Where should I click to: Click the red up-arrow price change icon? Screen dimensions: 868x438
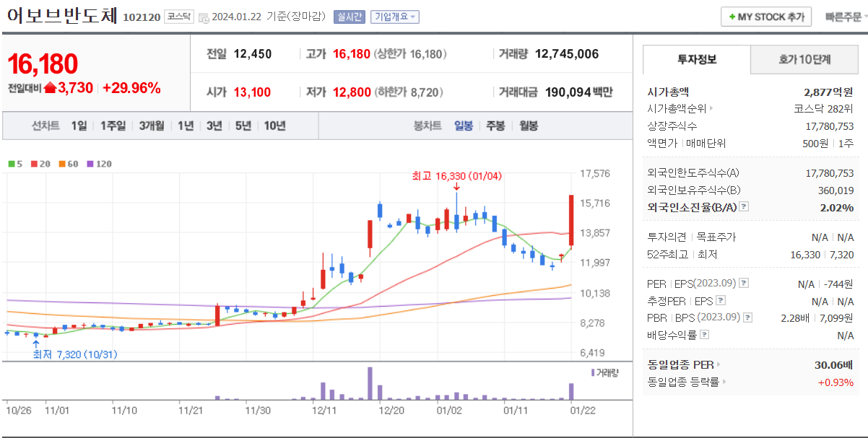50,88
